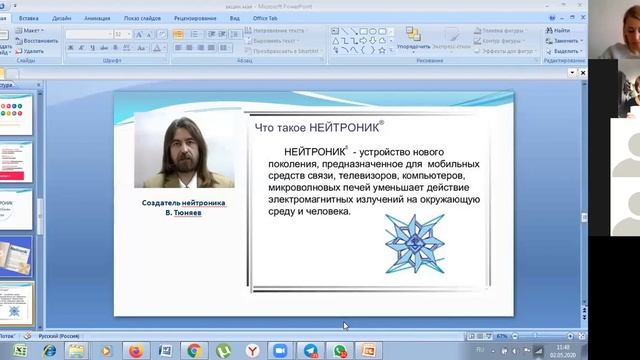Screen dimensions: 640x360
Task: Open Telegram from the taskbar
Action: (x=311, y=351)
